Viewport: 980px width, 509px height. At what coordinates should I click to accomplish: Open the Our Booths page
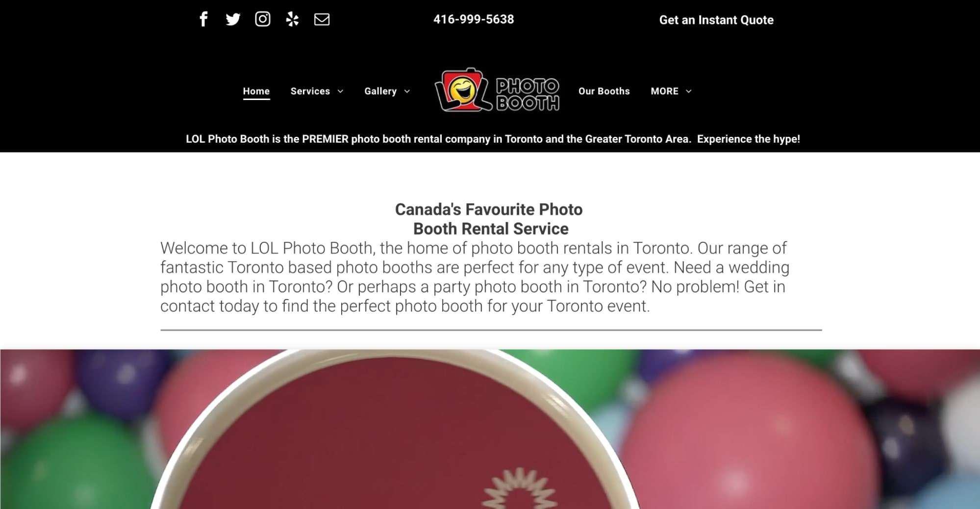click(604, 91)
